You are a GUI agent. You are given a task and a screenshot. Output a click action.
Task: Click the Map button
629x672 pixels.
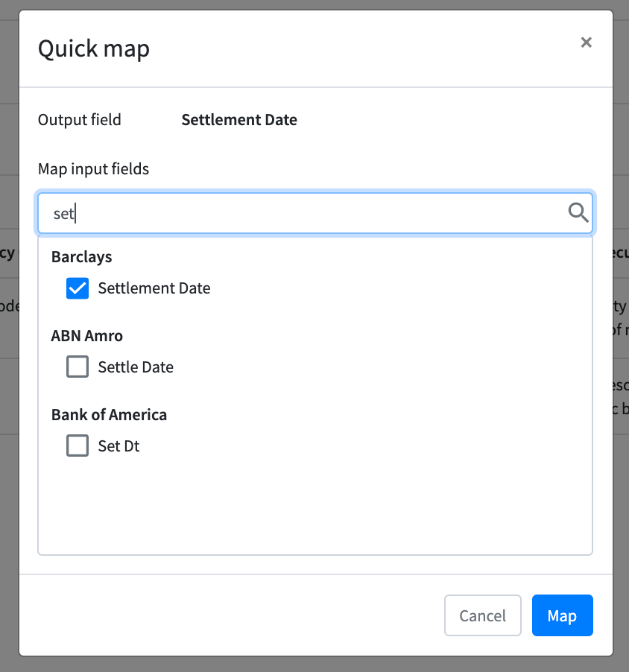(562, 615)
